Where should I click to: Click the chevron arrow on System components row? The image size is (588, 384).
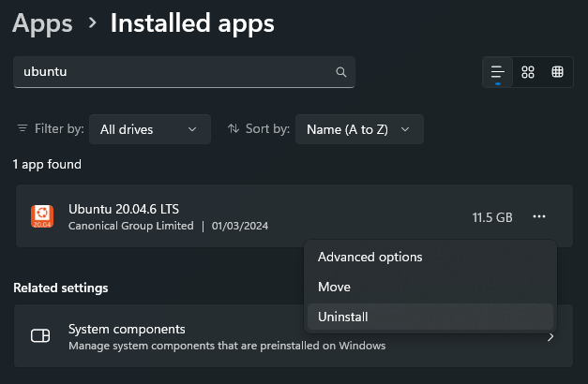click(x=550, y=336)
